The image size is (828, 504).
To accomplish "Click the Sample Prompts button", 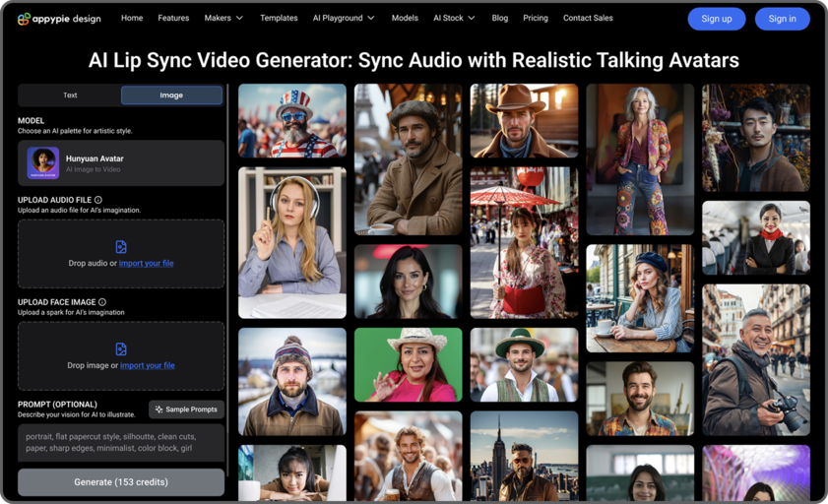I will 186,409.
